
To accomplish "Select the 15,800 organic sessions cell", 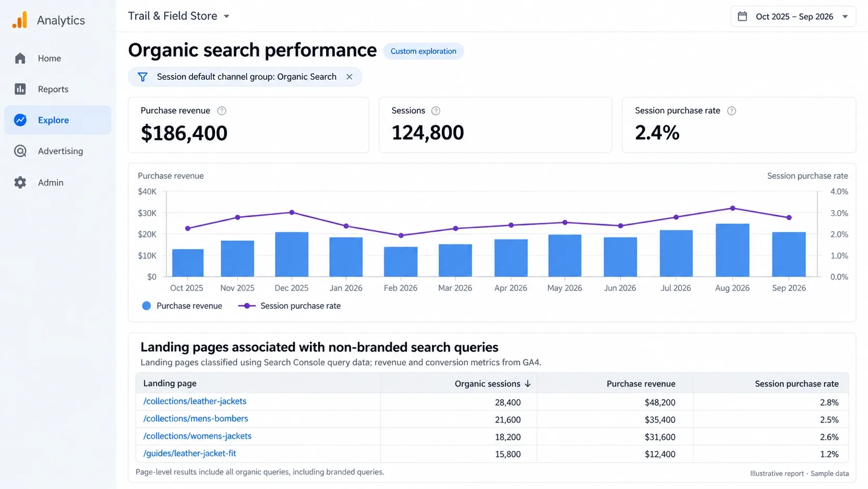I will pos(508,454).
